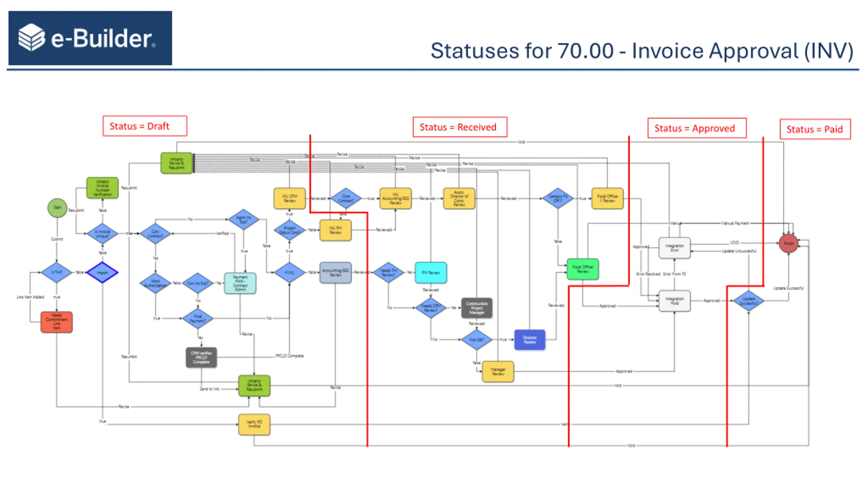Select the Initiator Revise & Resubmit node collecting all the Revise lines

tap(176, 163)
